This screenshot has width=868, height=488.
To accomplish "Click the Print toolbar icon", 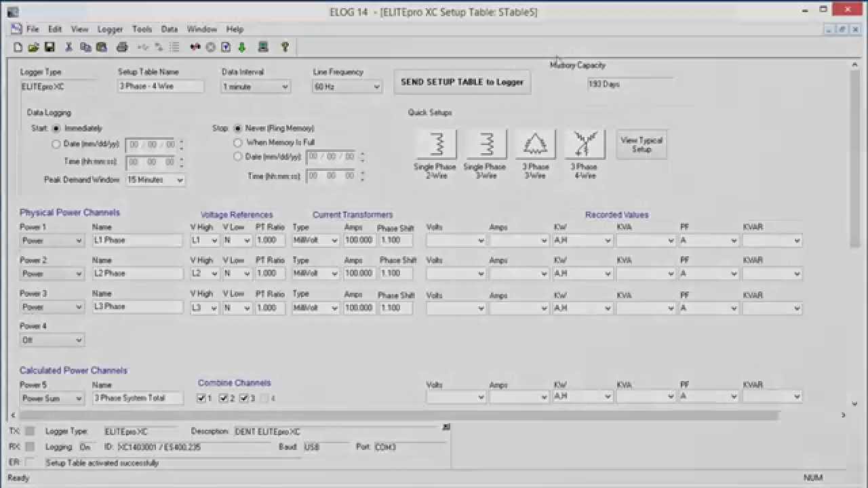I will tap(122, 47).
